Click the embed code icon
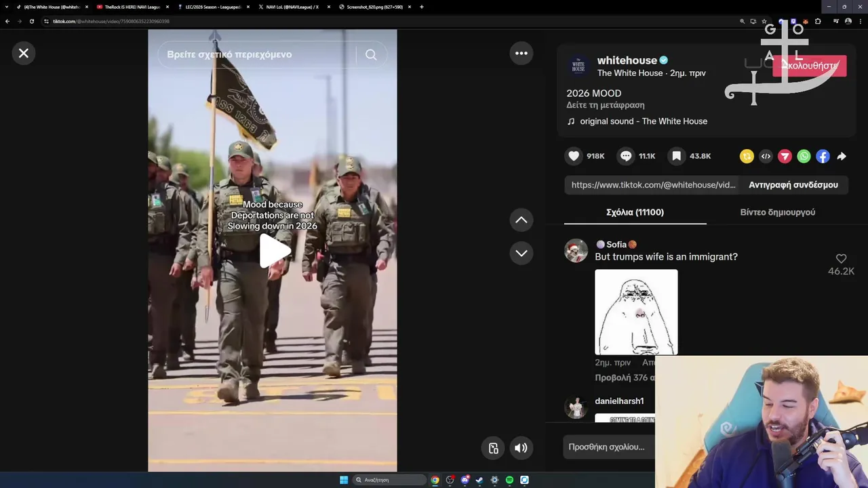This screenshot has width=868, height=488. tap(766, 157)
